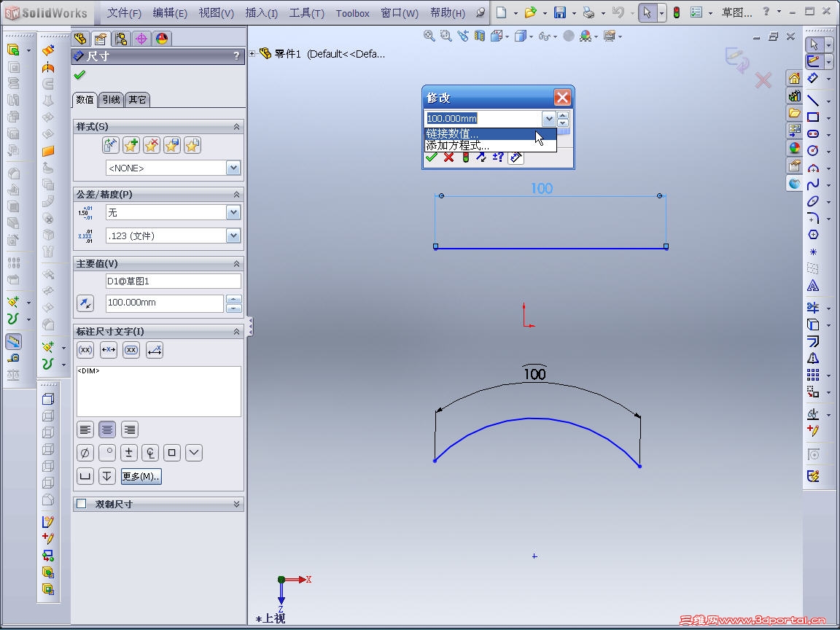This screenshot has width=840, height=630.
Task: Click Add Style star with plus icon
Action: [131, 145]
